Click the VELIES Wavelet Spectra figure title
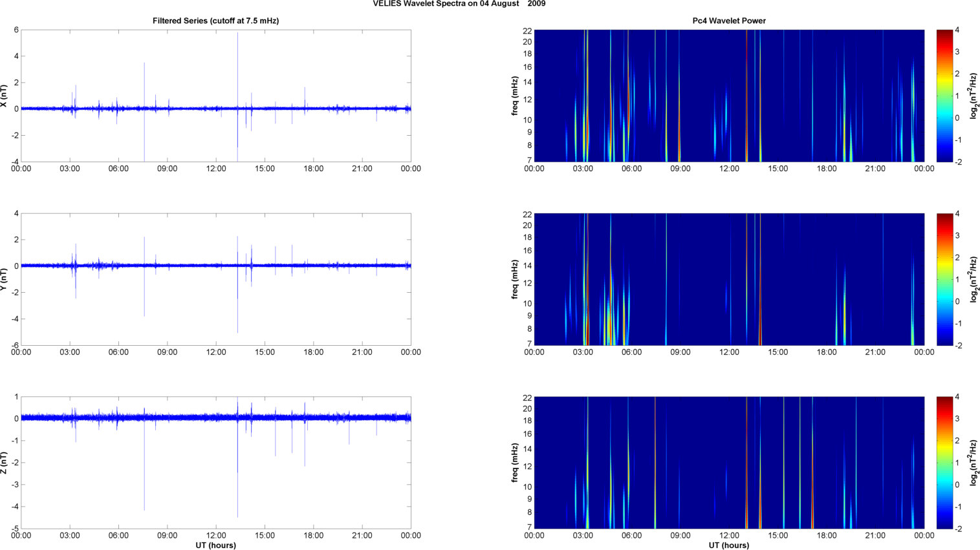The width and height of the screenshot is (980, 550). (459, 4)
